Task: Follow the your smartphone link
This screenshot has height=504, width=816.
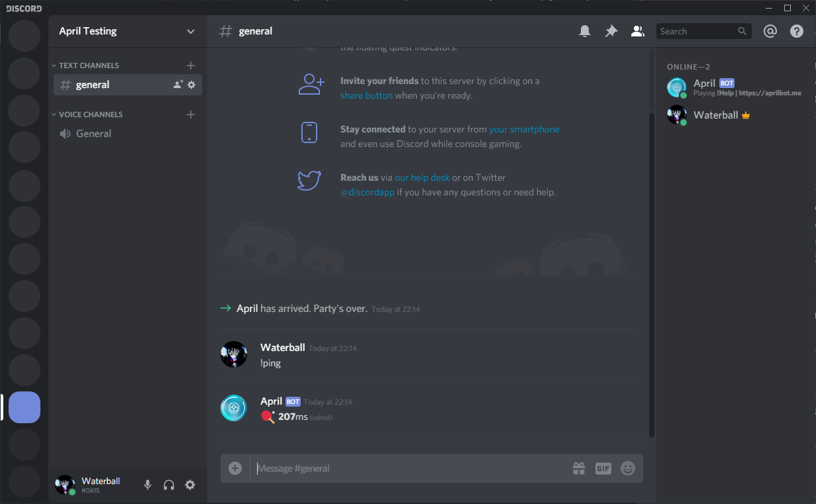Action: (x=524, y=129)
